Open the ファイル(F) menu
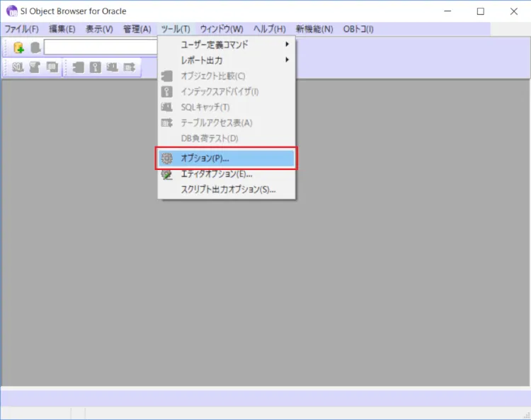 point(22,29)
